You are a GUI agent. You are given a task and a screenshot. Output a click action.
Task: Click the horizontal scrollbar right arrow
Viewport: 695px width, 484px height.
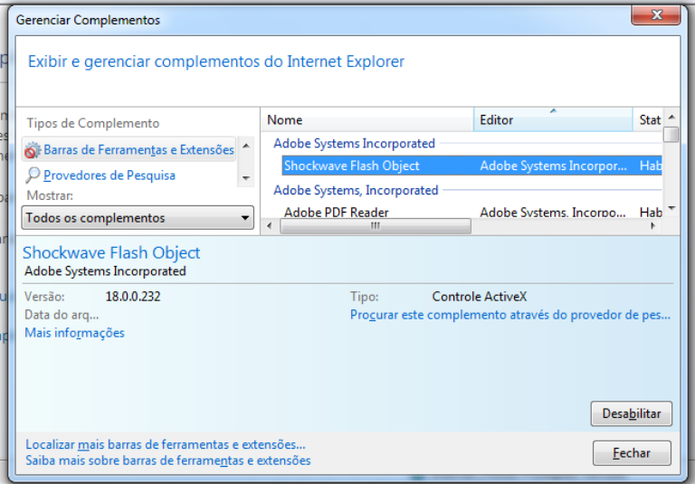(x=652, y=226)
